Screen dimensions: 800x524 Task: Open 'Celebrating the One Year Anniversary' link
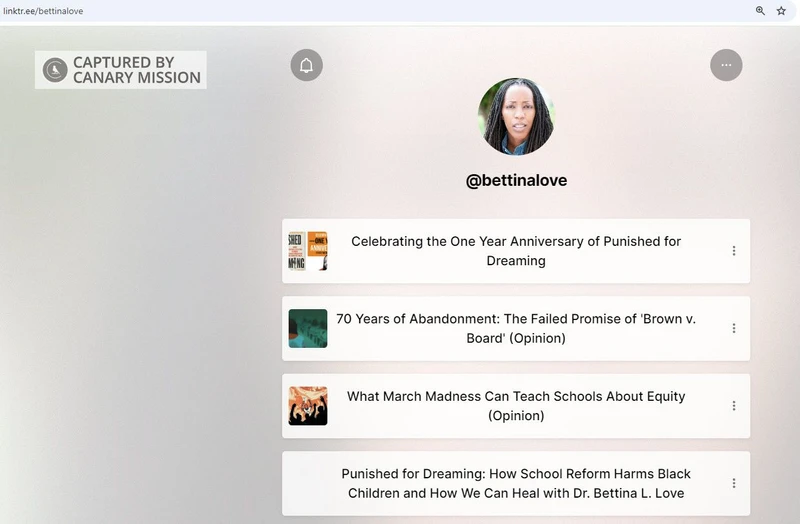pos(516,251)
